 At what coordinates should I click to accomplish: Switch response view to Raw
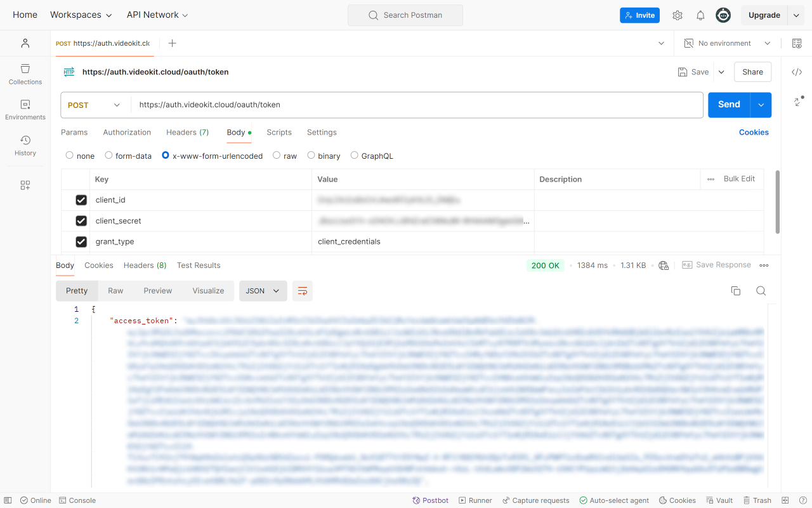point(115,291)
